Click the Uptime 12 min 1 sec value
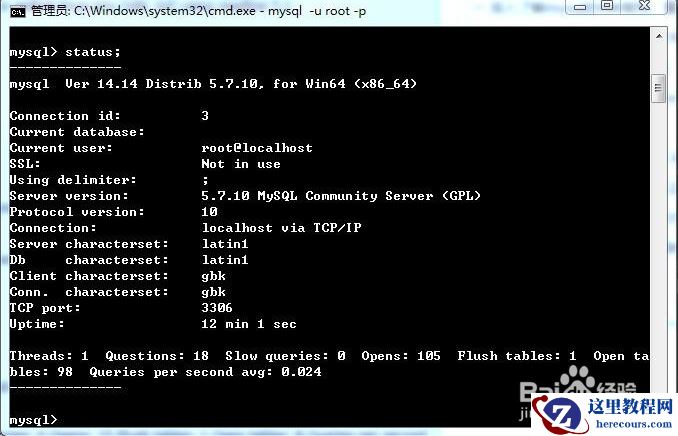The width and height of the screenshot is (678, 436). pos(249,324)
